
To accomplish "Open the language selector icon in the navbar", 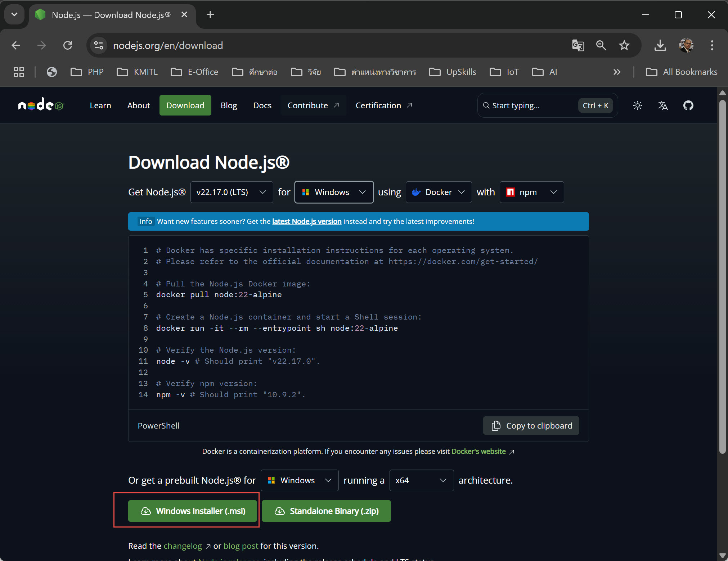I will [x=663, y=105].
